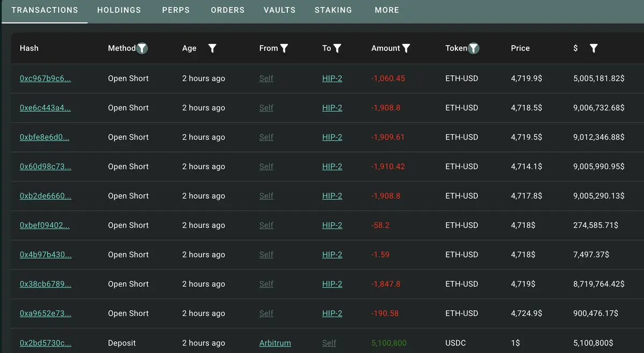
Task: Click HIP-2 link in the 0xb2de6660 row
Action: (x=332, y=196)
